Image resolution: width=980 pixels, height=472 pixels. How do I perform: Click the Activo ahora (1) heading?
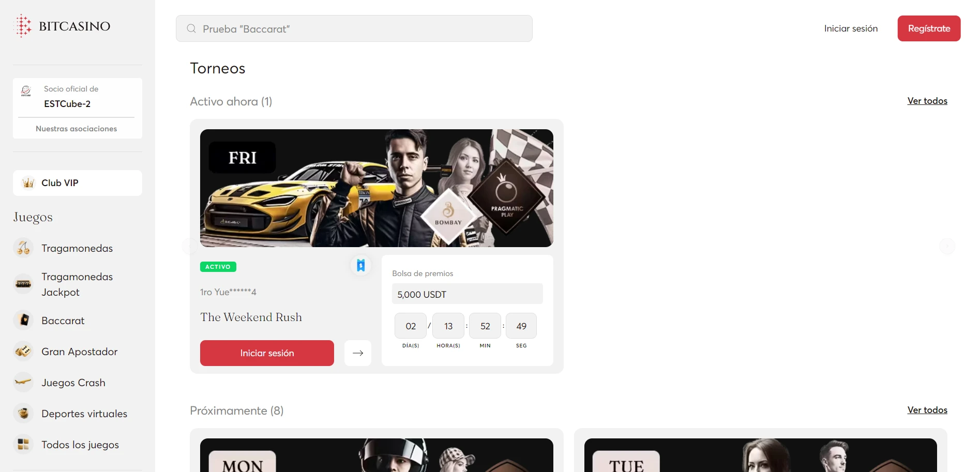(x=231, y=101)
